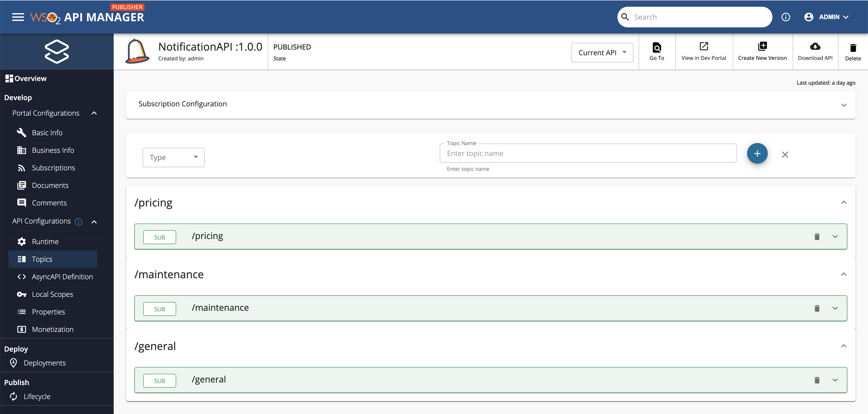Viewport: 868px width, 414px height.
Task: Delete the /pricing topic
Action: point(817,236)
